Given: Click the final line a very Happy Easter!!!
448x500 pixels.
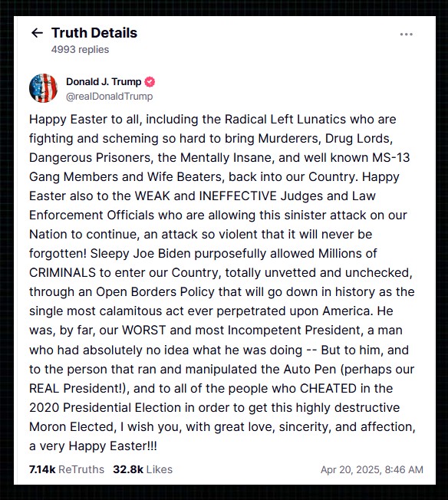Looking at the screenshot, I should [x=93, y=446].
